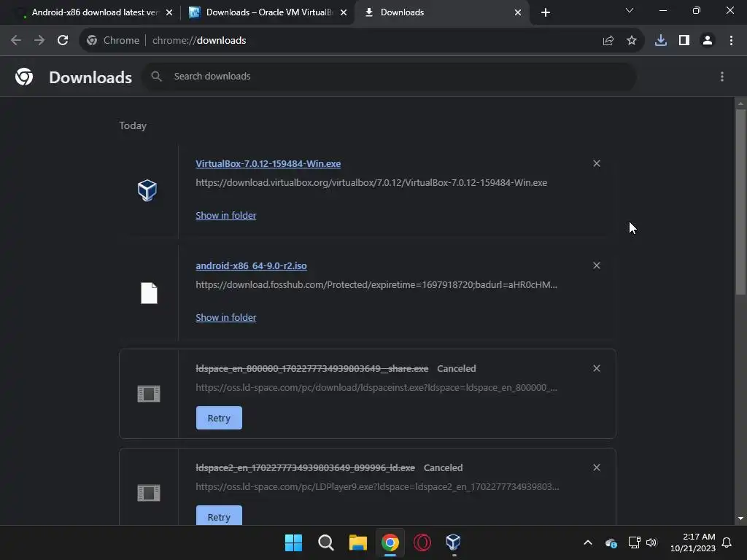747x560 pixels.
Task: Open File Explorer from taskbar
Action: tap(357, 542)
